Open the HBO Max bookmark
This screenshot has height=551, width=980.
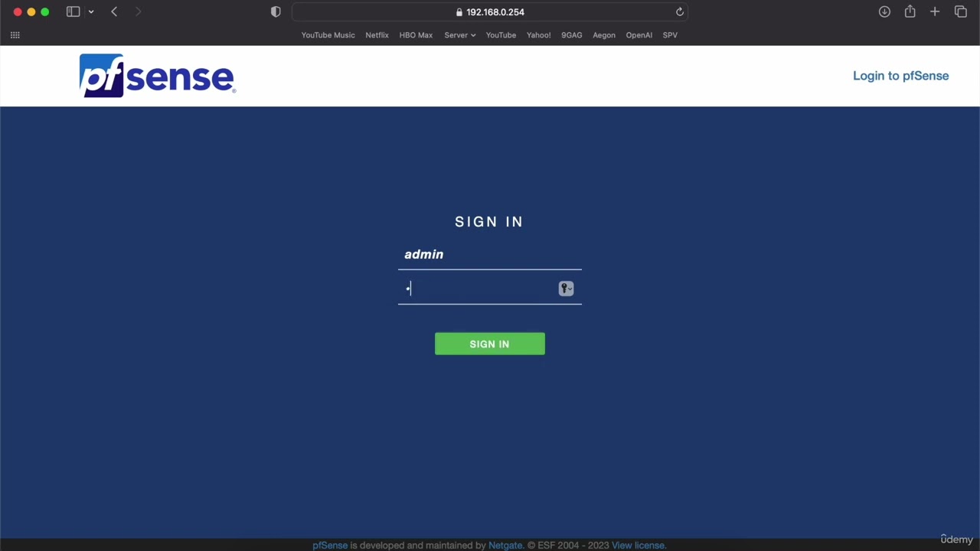pyautogui.click(x=416, y=35)
